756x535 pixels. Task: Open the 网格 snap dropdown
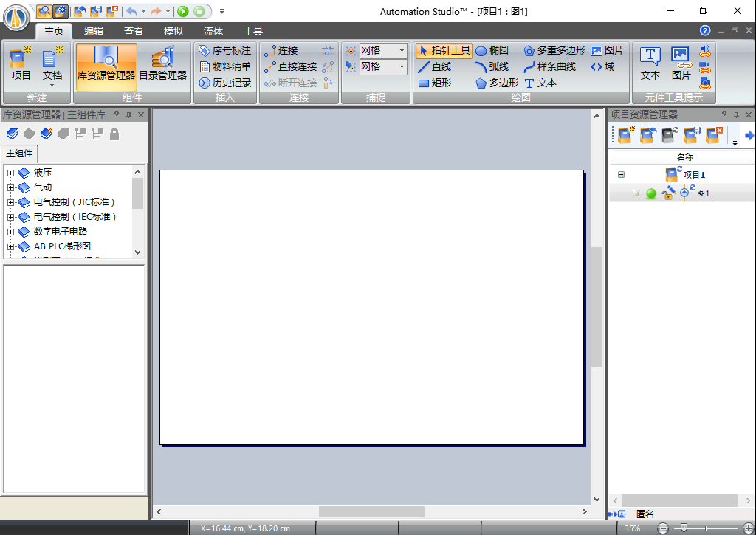tap(403, 50)
